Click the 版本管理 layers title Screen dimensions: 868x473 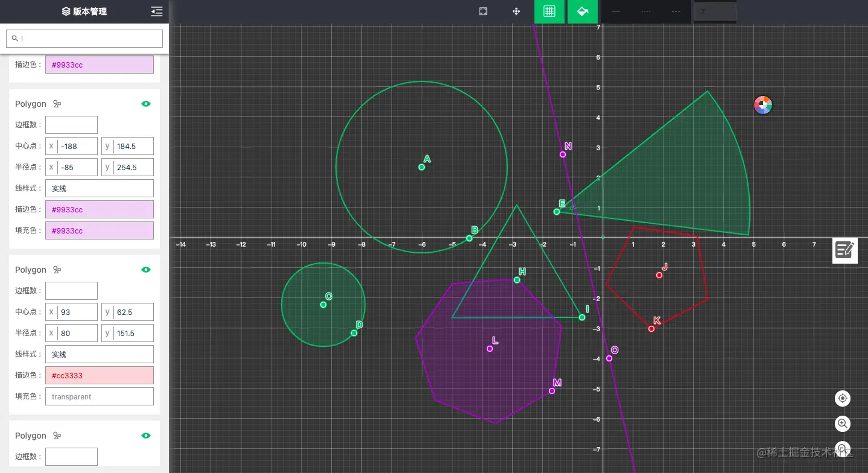tap(84, 11)
